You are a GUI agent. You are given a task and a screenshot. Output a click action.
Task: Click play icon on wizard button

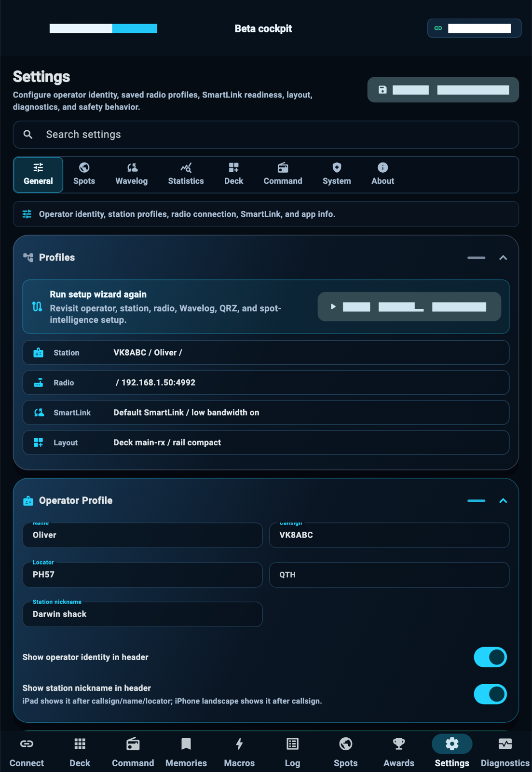(x=333, y=307)
